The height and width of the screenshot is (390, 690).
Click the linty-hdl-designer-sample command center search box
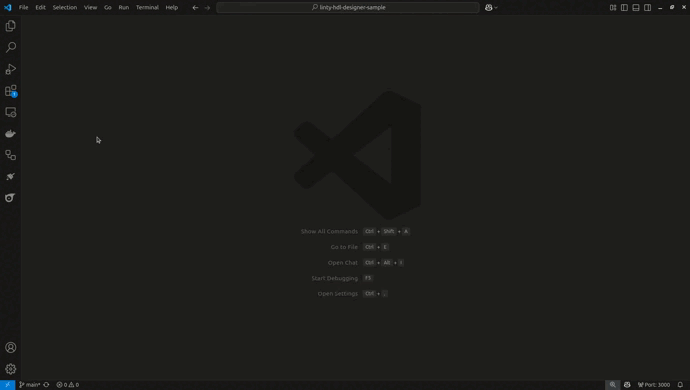348,7
